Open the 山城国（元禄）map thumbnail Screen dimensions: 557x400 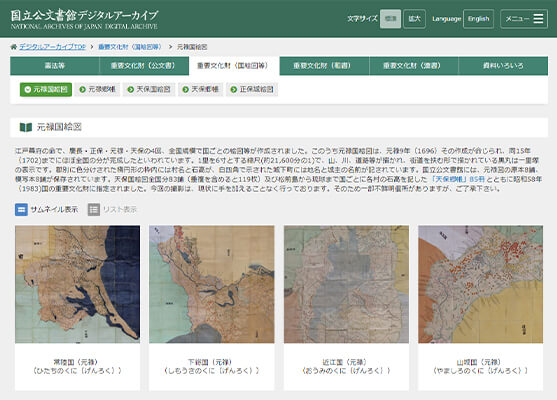(481, 284)
